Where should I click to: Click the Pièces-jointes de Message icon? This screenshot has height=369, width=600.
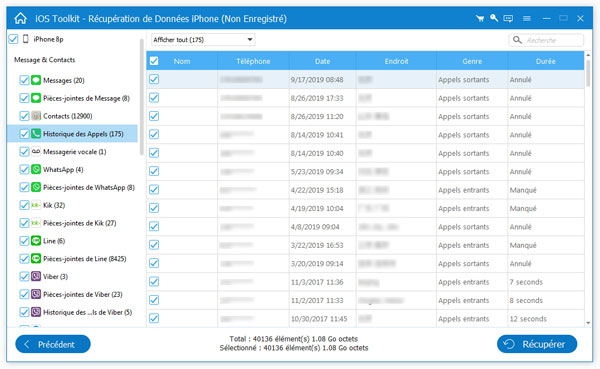[36, 98]
